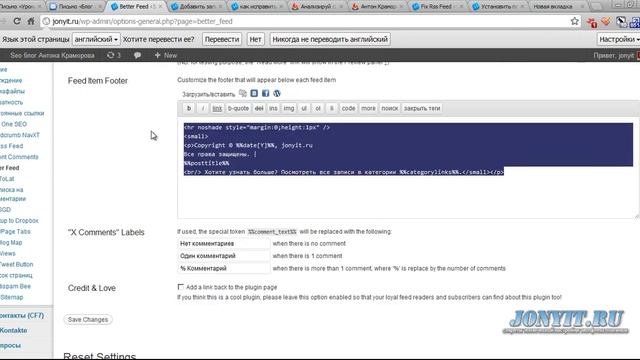Click the red extension icon beside bookmark star

click(x=592, y=22)
